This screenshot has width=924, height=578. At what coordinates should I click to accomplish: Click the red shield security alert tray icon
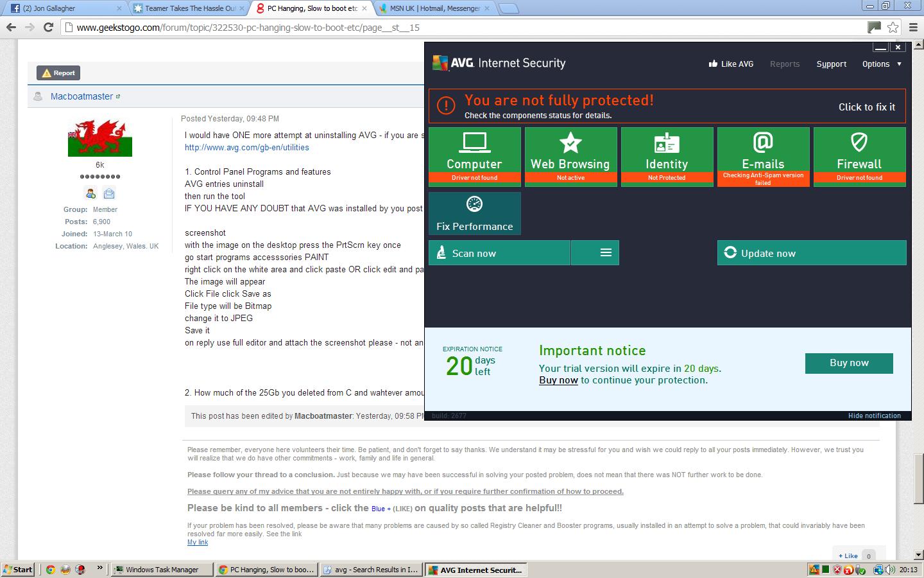click(837, 570)
